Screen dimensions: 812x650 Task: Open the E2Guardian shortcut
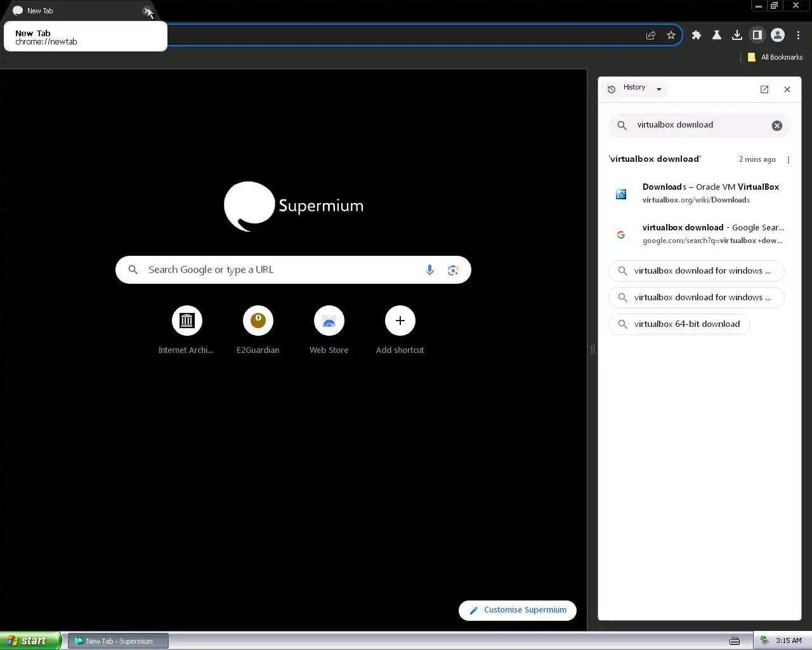[258, 330]
